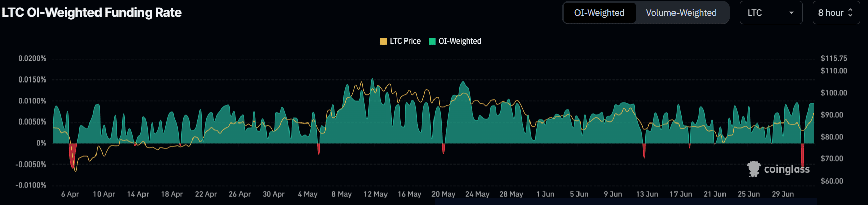Switch to the Volume-Weighted tab
Viewport: 868px width, 205px height.
[681, 13]
